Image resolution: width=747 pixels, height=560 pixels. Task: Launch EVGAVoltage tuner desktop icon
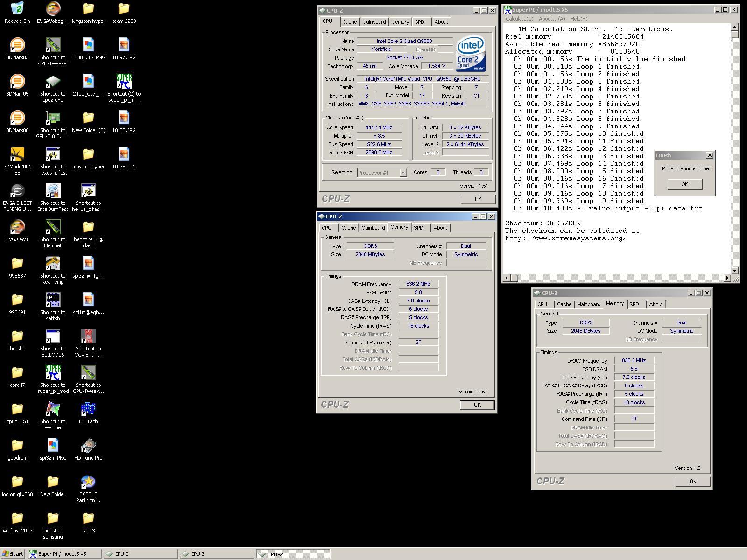(x=53, y=13)
